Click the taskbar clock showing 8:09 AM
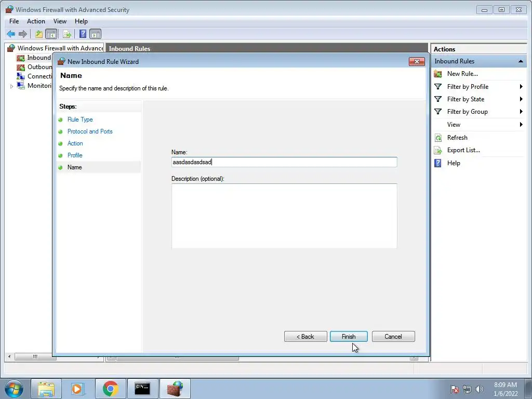532x399 pixels. pos(505,389)
